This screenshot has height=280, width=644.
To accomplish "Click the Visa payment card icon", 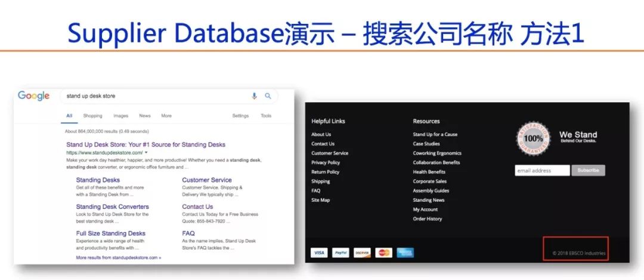I will coord(319,253).
